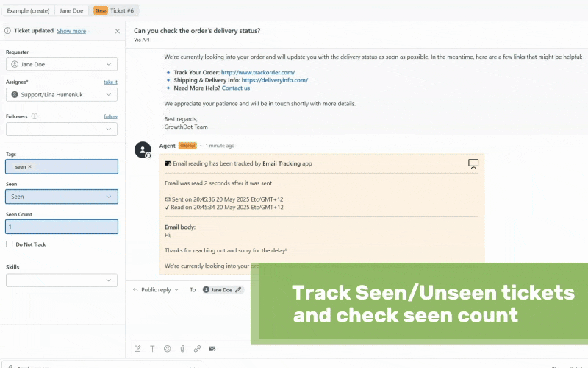The width and height of the screenshot is (588, 368).
Task: Click inside the Tags field
Action: tap(62, 167)
